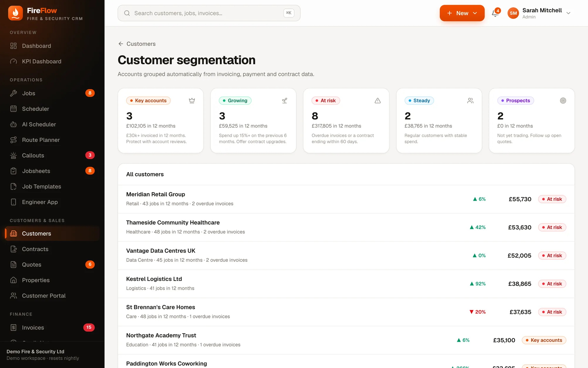This screenshot has width=588, height=368.
Task: Select the Key accounts segment pill
Action: click(148, 101)
